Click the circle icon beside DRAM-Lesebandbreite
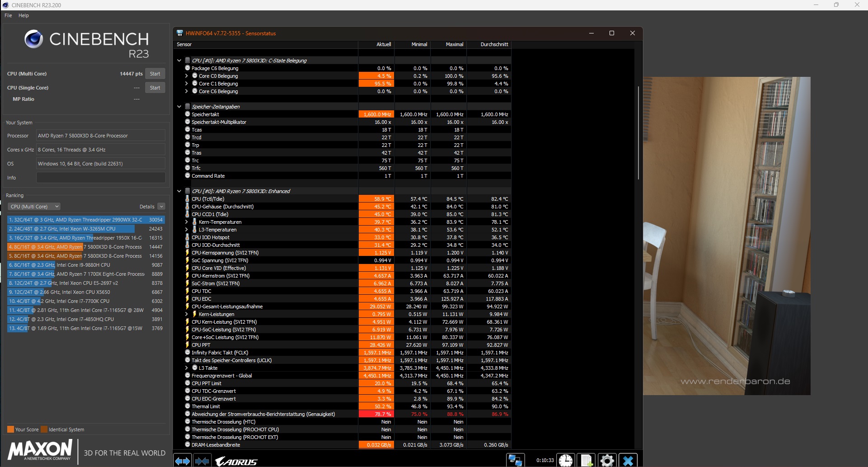 click(x=187, y=445)
